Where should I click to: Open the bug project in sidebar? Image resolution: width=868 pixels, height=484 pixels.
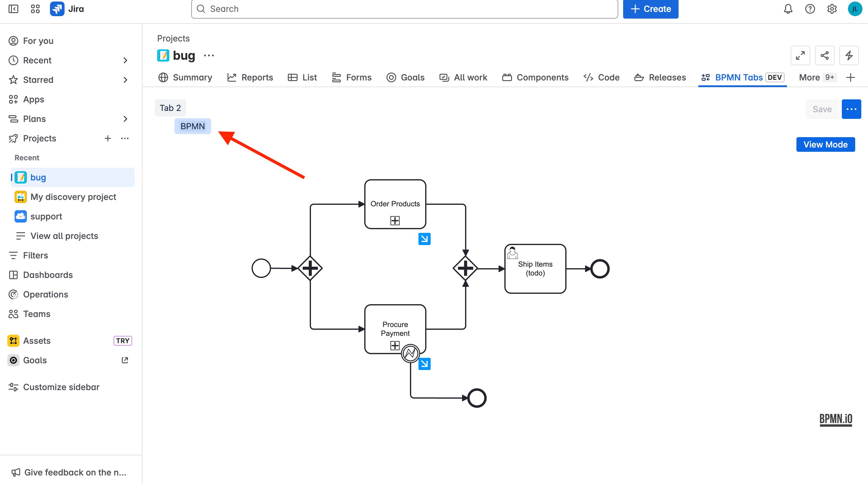pos(73,177)
